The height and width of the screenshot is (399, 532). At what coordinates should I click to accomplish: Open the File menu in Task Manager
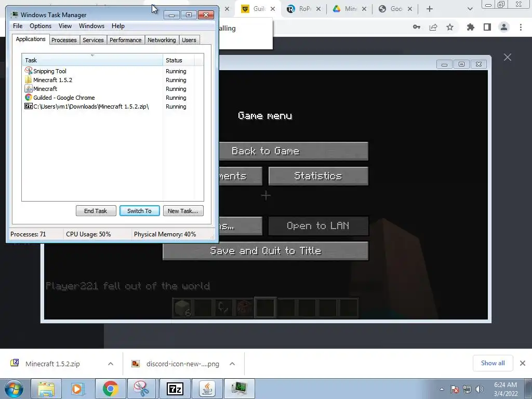(x=18, y=26)
